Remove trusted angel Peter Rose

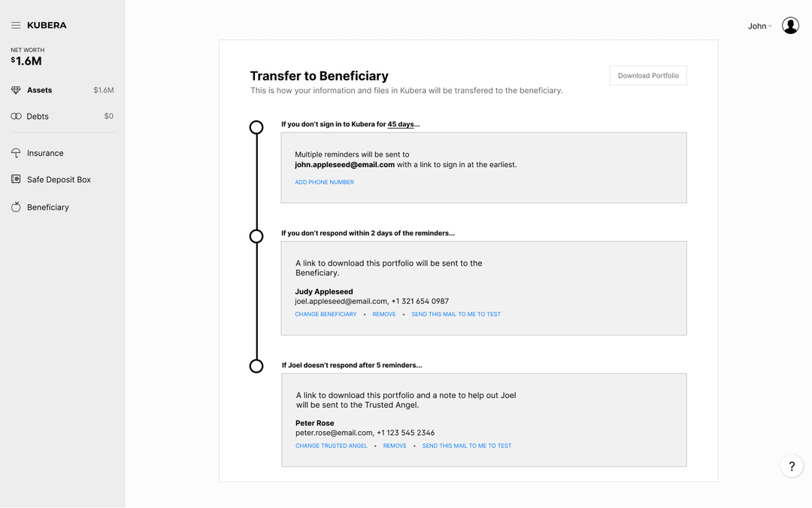coord(395,446)
